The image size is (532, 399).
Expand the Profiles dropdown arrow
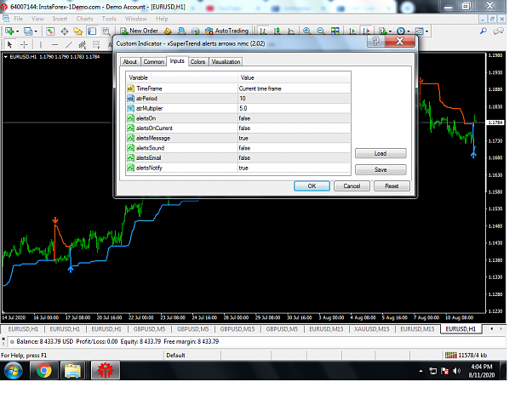click(x=36, y=31)
